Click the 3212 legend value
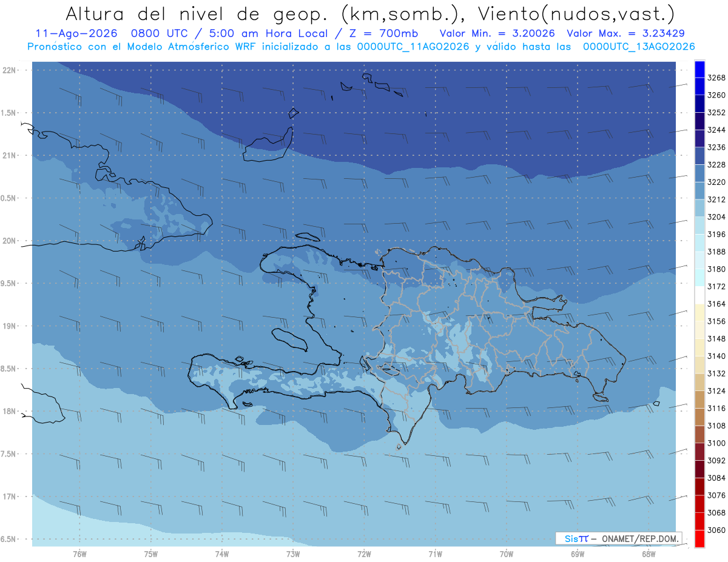 coord(716,199)
